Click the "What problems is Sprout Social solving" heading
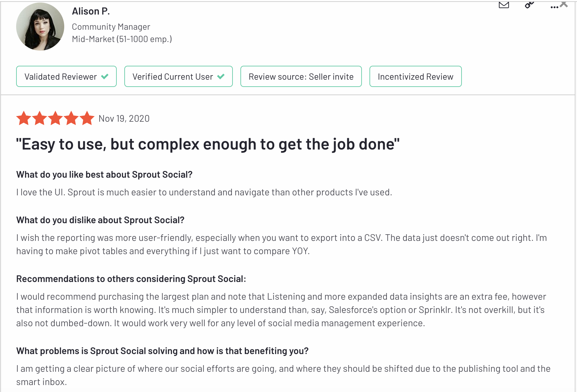This screenshot has width=577, height=392. [x=162, y=351]
